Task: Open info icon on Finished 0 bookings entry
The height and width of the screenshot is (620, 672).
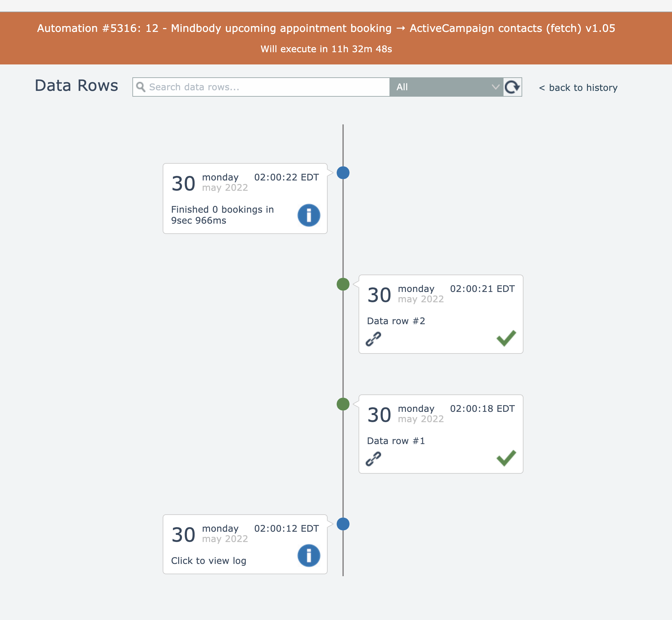Action: click(x=309, y=215)
